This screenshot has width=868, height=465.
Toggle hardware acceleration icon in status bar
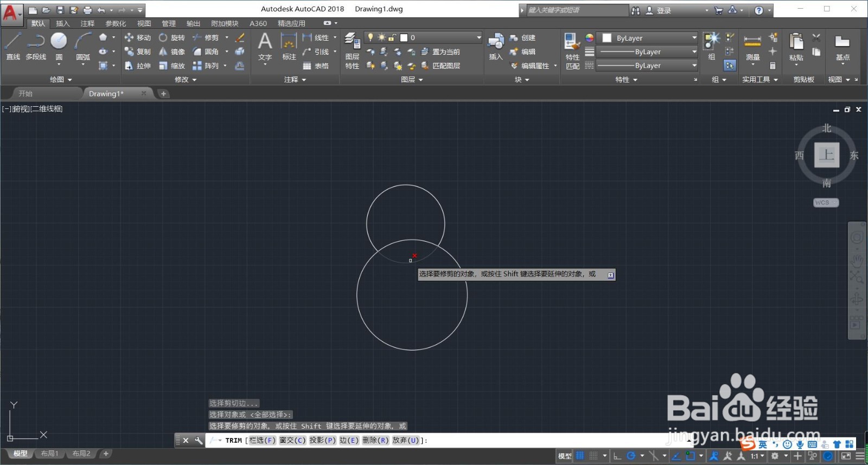[x=828, y=456]
